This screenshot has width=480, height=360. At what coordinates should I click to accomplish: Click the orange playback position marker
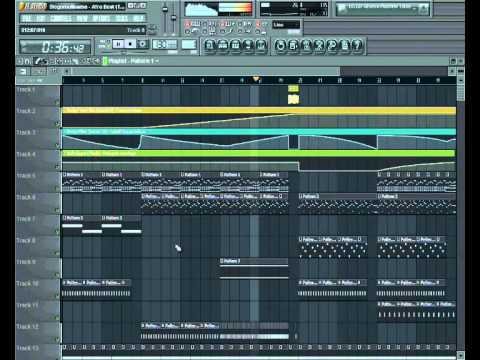pyautogui.click(x=256, y=79)
